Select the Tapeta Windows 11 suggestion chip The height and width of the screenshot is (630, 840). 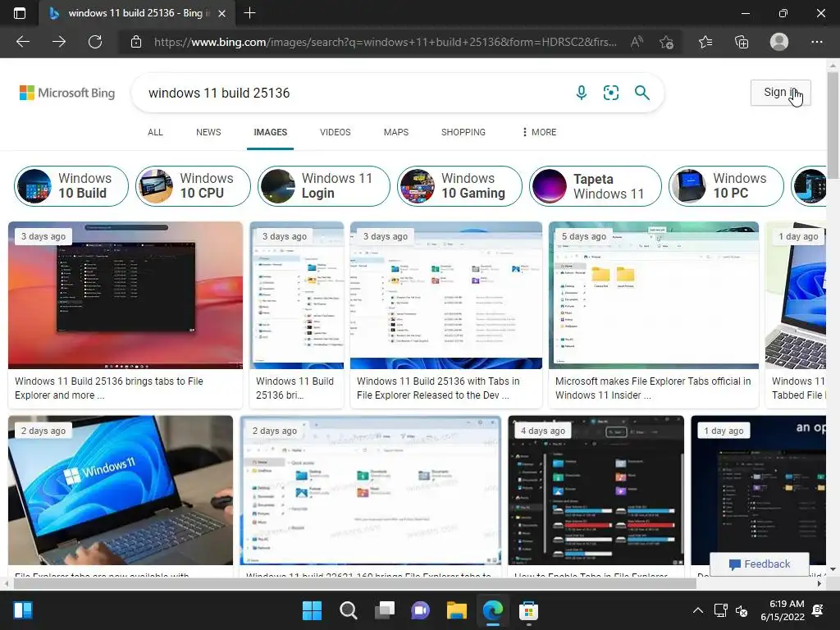596,186
